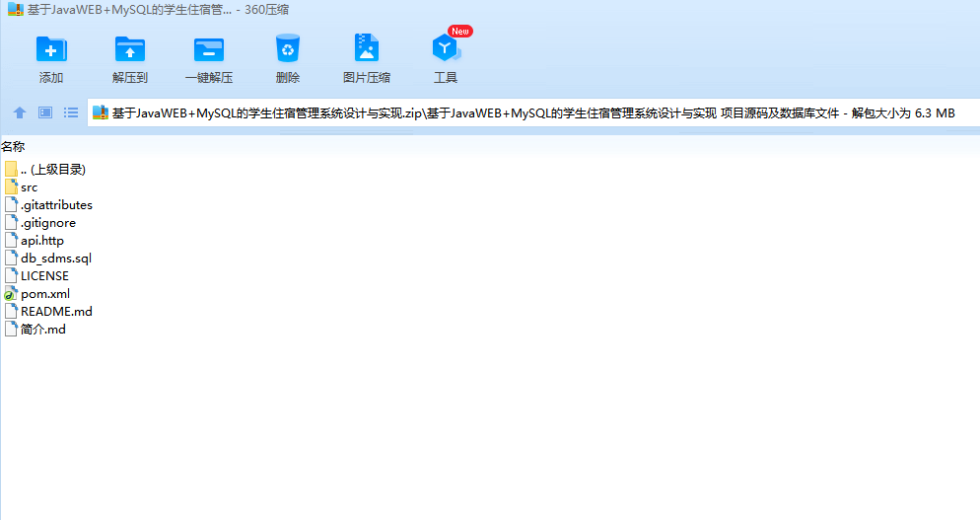The image size is (980, 520).
Task: Click the LICENSE file icon
Action: (x=11, y=276)
